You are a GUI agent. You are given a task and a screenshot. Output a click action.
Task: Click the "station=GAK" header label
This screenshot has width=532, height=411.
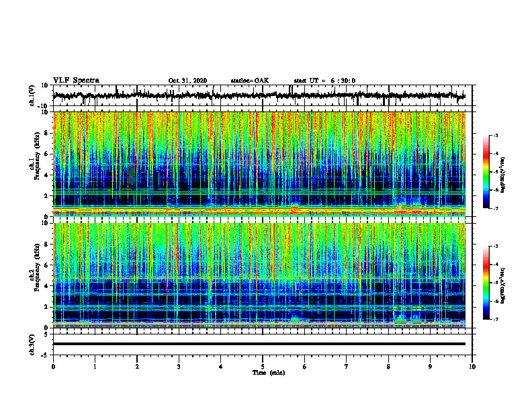(250, 81)
